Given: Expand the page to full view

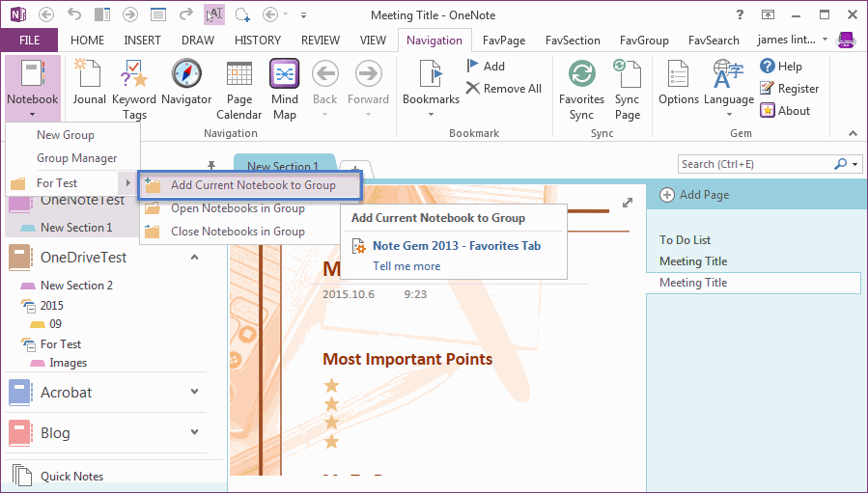Looking at the screenshot, I should pyautogui.click(x=628, y=203).
